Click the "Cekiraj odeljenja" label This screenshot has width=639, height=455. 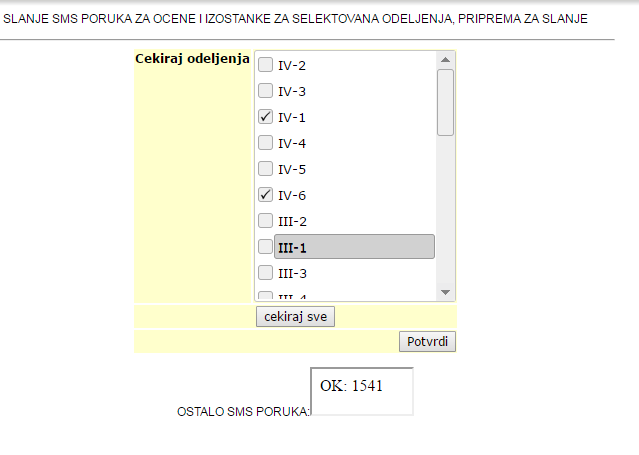point(192,59)
